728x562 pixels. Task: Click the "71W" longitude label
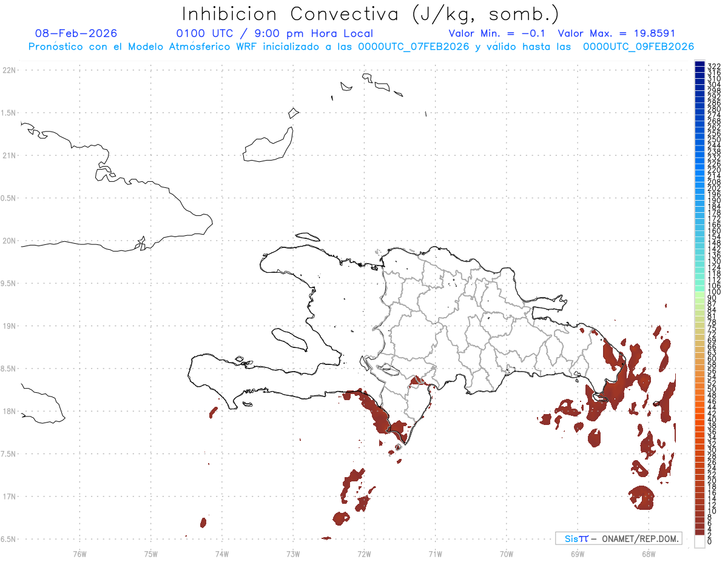point(435,554)
